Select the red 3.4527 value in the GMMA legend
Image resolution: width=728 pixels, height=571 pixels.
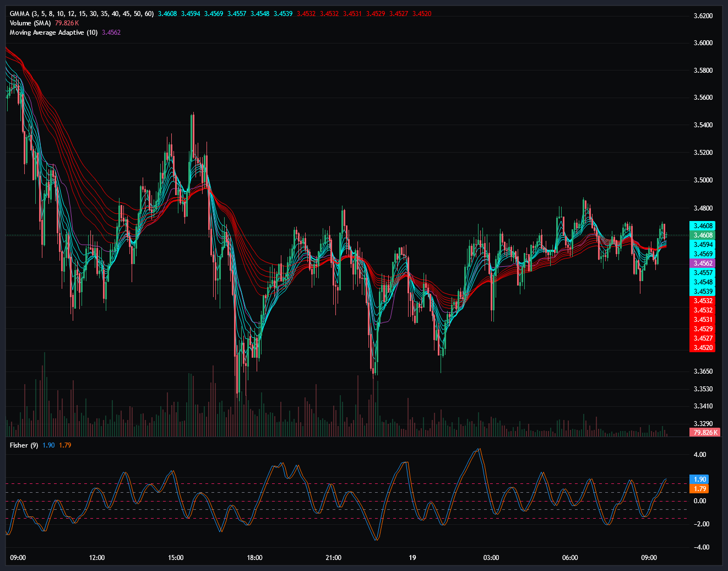click(x=399, y=14)
